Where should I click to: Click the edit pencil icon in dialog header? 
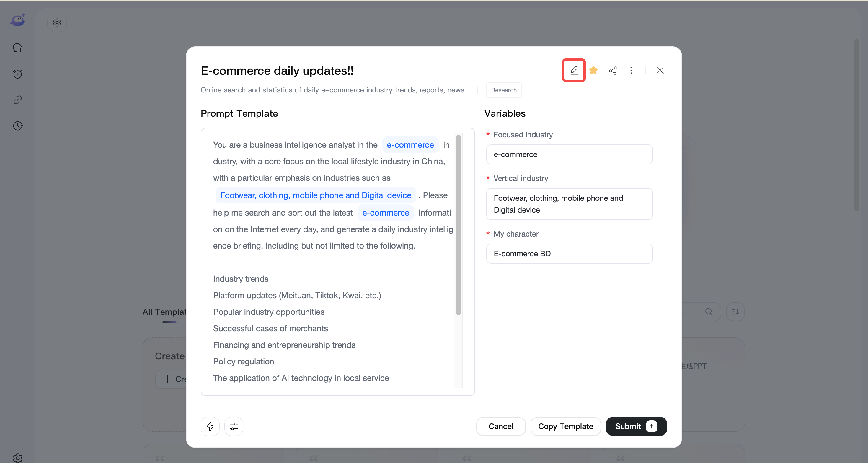click(x=574, y=70)
